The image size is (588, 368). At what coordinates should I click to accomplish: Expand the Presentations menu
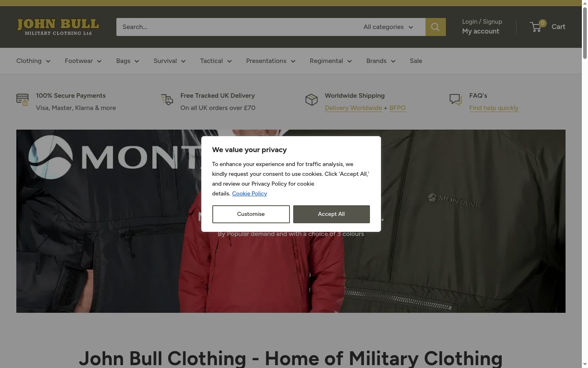point(271,61)
